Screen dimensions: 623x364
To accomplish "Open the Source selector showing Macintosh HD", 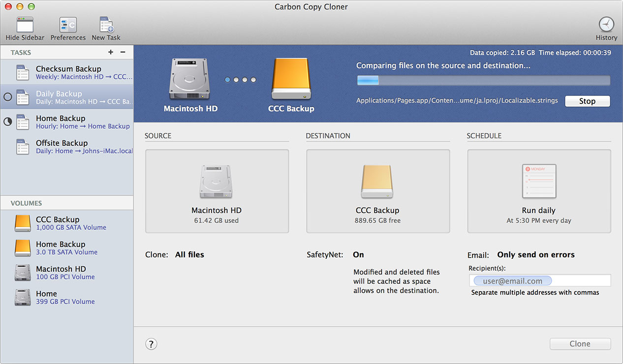I will pyautogui.click(x=217, y=191).
